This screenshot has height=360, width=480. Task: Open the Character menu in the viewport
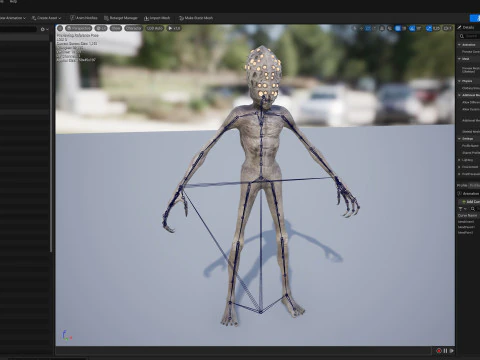[x=134, y=28]
